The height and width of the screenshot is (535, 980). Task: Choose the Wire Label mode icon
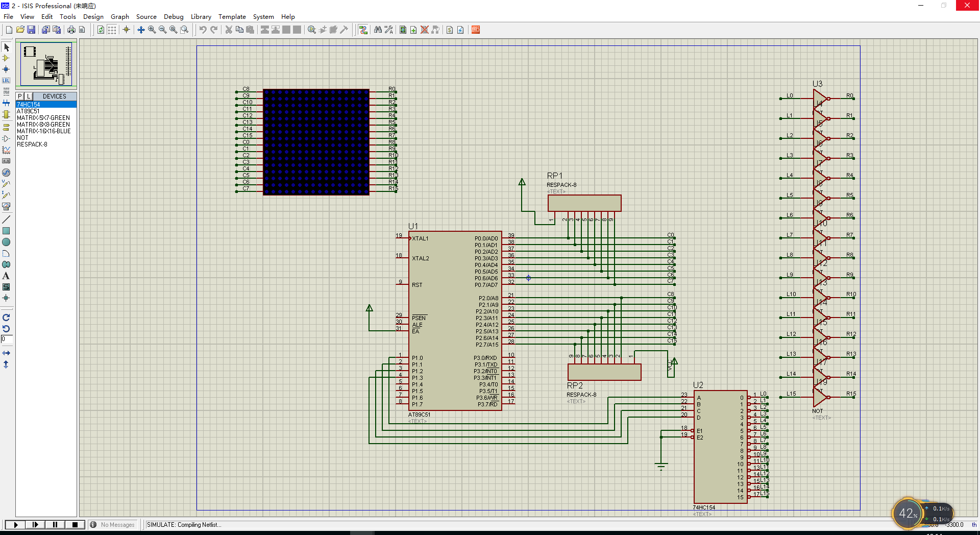(x=6, y=81)
